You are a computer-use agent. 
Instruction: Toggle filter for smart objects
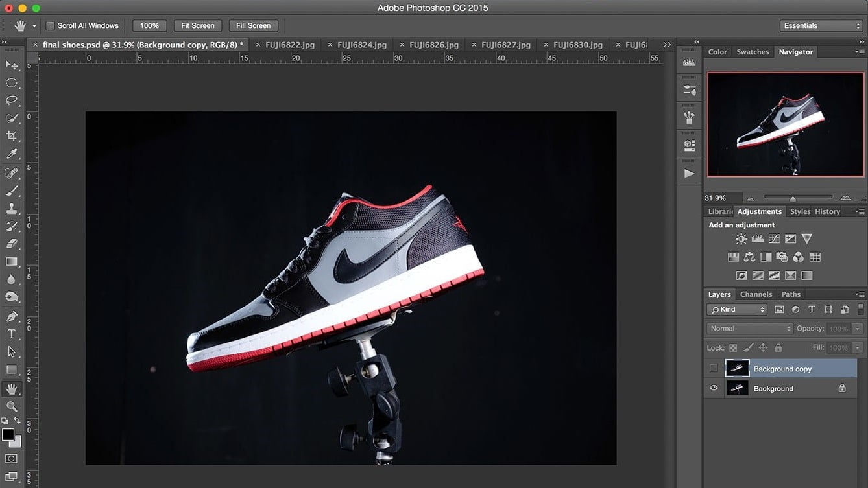(844, 310)
